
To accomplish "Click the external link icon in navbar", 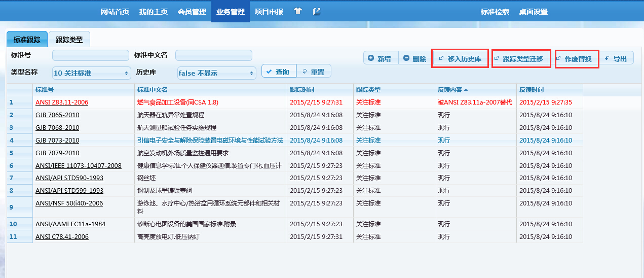I will tap(317, 11).
